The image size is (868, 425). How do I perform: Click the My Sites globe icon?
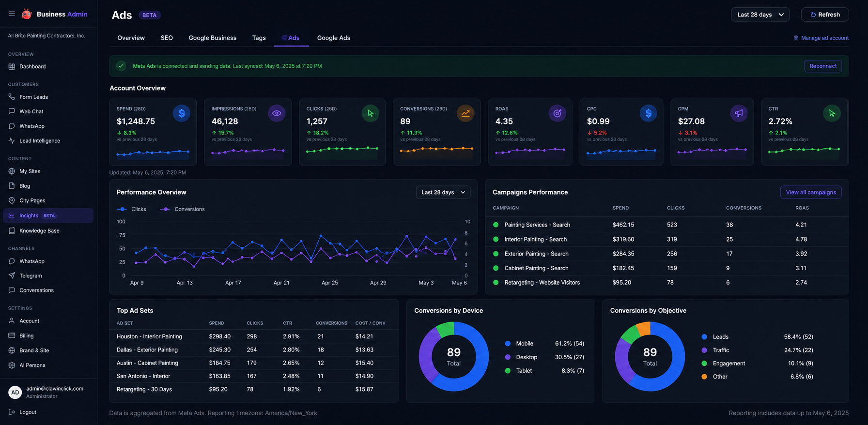[12, 171]
